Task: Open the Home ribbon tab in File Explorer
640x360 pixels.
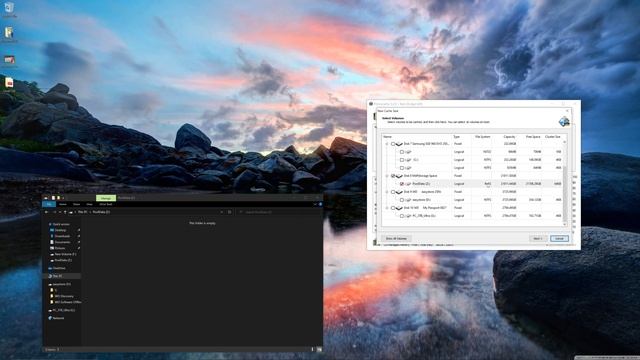Action: (63, 204)
